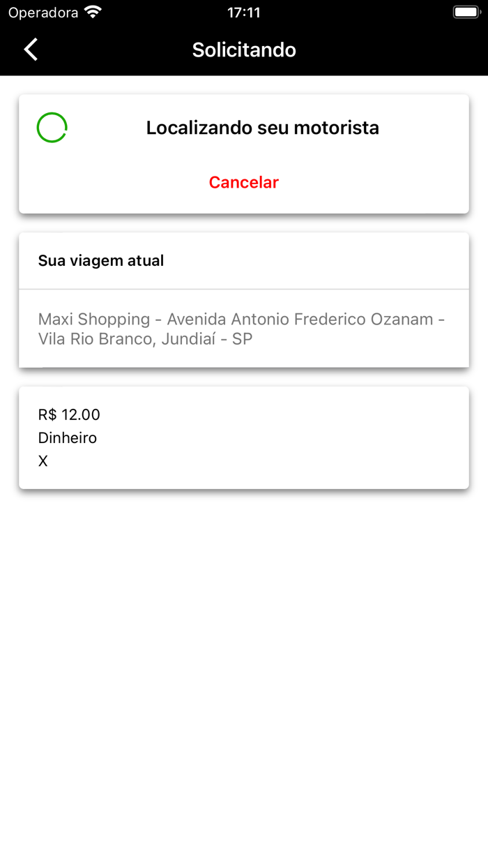The image size is (488, 868).
Task: Tap the battery indicator icon
Action: click(x=466, y=11)
